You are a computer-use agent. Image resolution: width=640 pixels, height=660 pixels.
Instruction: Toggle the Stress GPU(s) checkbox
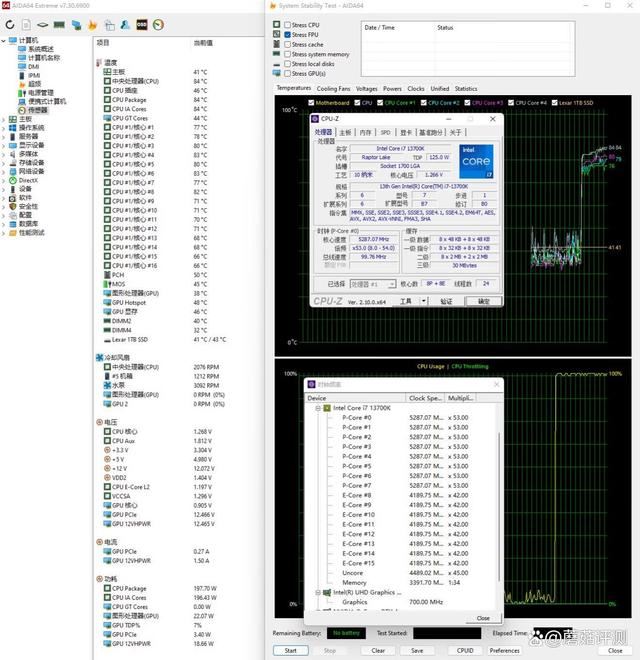click(x=288, y=73)
